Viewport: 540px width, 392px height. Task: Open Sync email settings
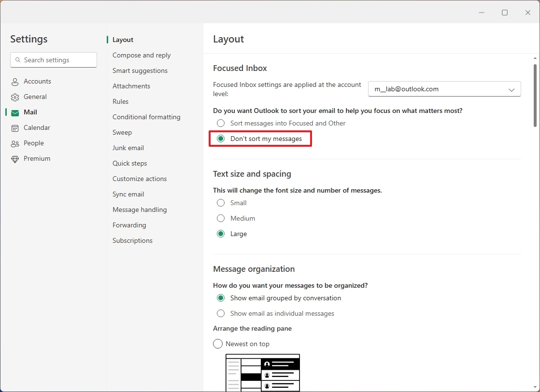click(x=128, y=195)
